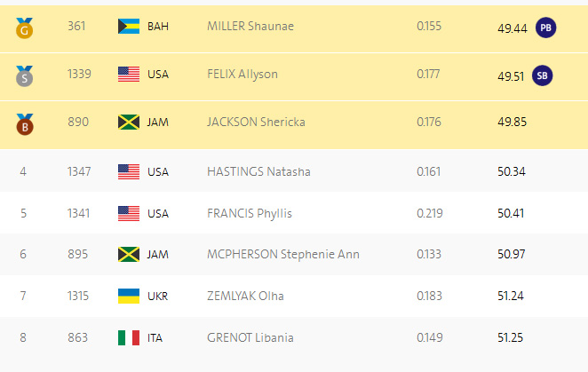The width and height of the screenshot is (588, 372).
Task: Click Allyson Felix's USA flag
Action: click(129, 75)
